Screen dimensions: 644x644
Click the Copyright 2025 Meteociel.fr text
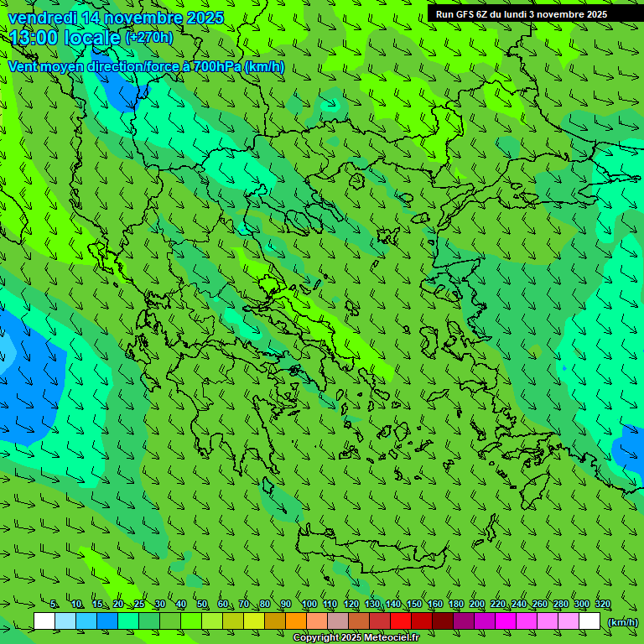(x=356, y=638)
